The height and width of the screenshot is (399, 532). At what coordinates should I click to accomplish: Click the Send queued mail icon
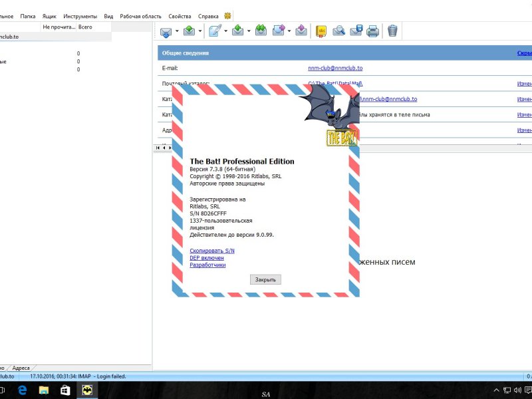[x=190, y=31]
